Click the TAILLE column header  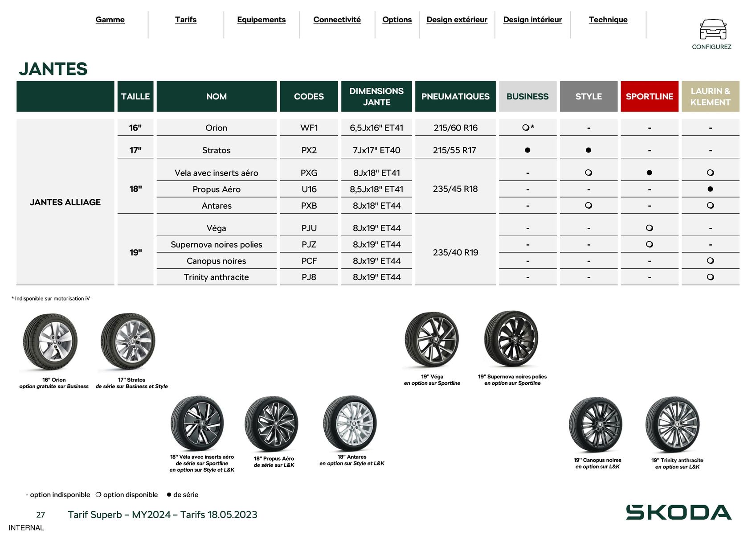pos(135,96)
